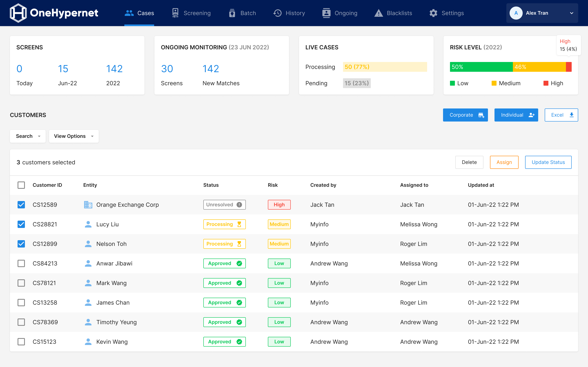
Task: Select all customers with the header checkbox
Action: [21, 185]
